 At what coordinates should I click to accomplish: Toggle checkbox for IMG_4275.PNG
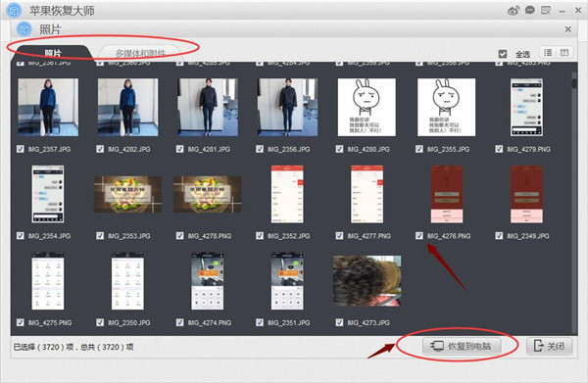21,322
